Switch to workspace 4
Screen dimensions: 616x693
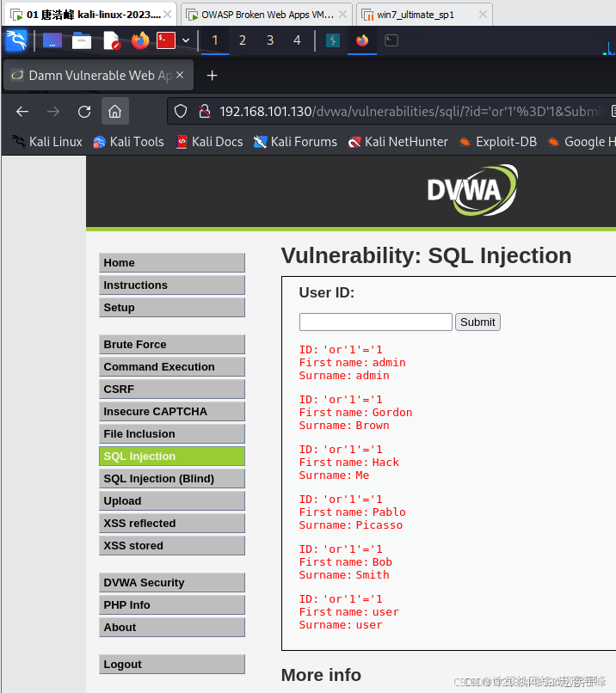(x=297, y=40)
